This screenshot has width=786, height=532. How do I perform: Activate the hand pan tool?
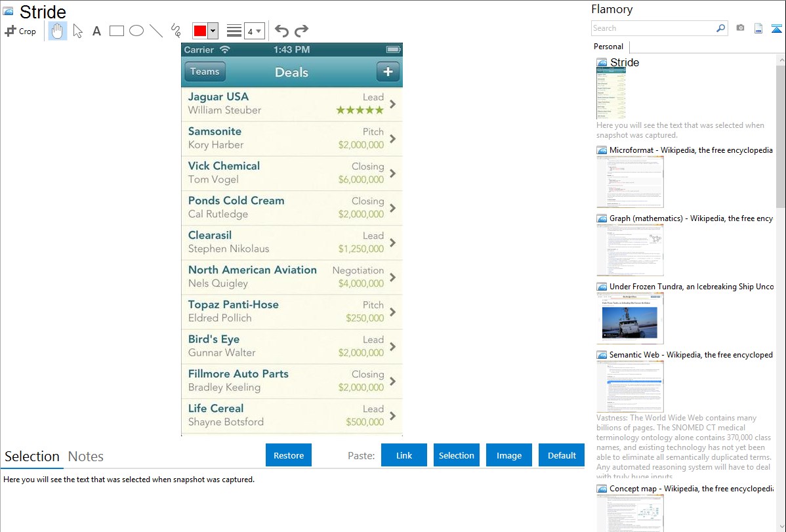(x=57, y=31)
